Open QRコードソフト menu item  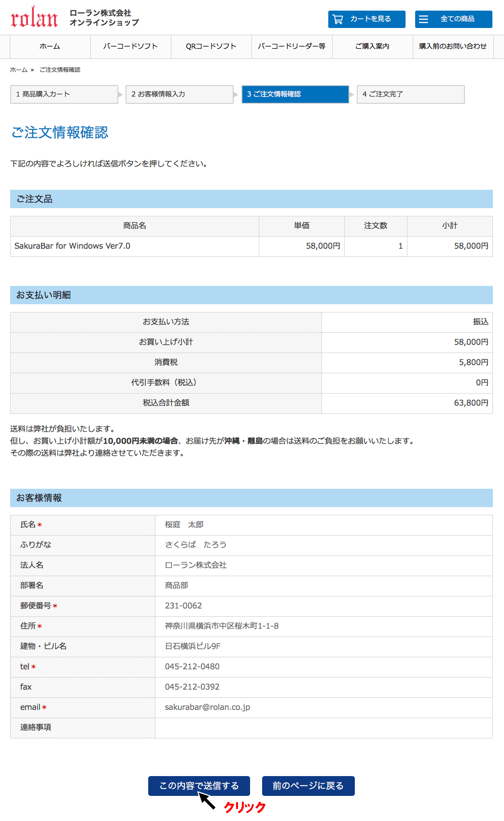211,46
